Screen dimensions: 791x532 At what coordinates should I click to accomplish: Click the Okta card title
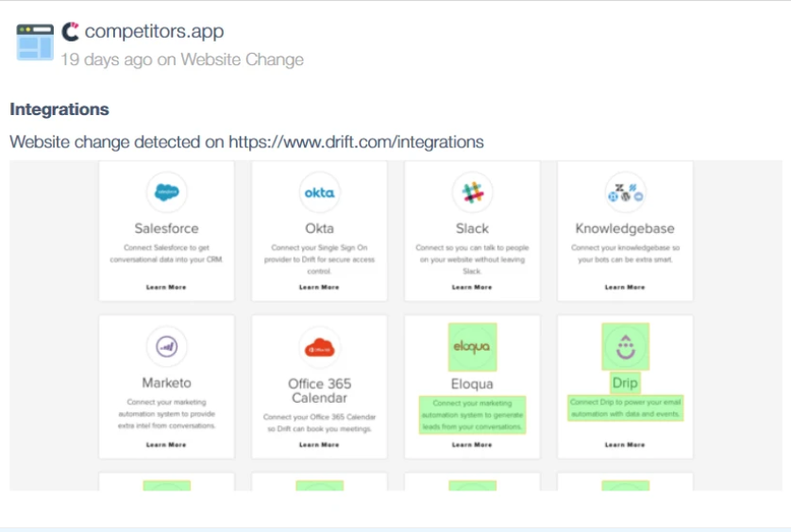click(x=319, y=228)
